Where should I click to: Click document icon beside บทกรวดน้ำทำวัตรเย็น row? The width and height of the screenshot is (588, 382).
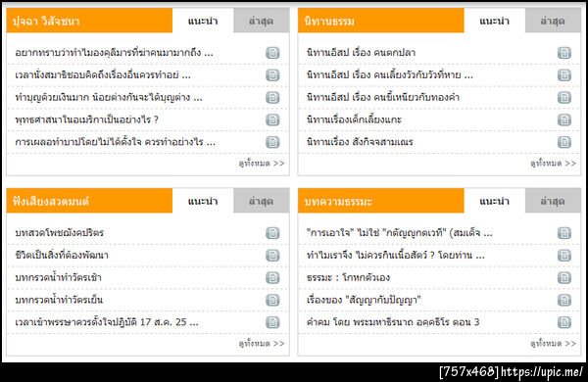(x=272, y=300)
